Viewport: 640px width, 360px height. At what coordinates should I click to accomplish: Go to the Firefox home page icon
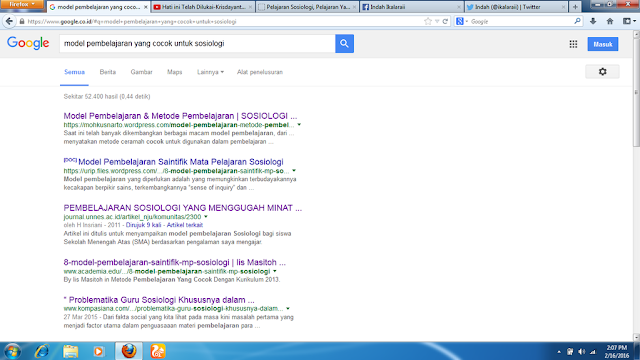[x=610, y=21]
